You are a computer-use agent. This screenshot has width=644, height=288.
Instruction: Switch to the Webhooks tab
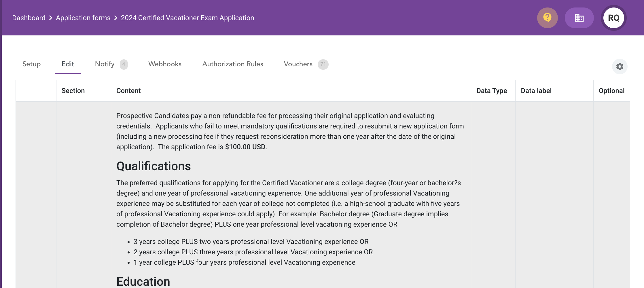tap(165, 64)
